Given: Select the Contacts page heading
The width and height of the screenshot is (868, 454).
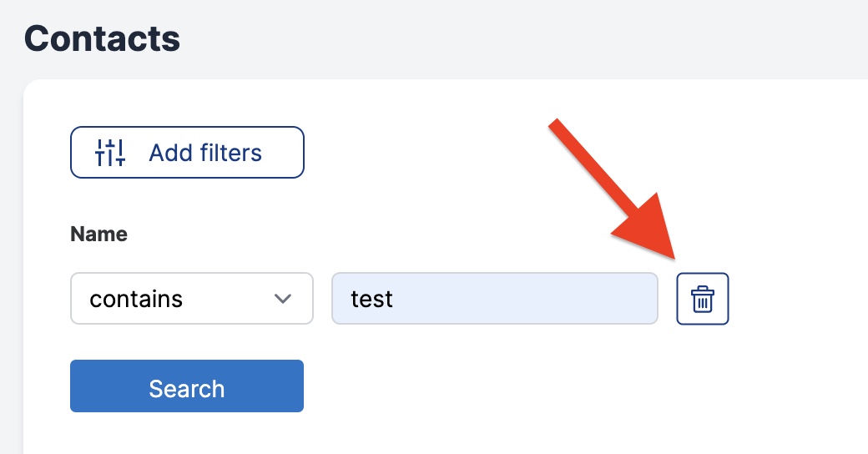Looking at the screenshot, I should point(102,38).
